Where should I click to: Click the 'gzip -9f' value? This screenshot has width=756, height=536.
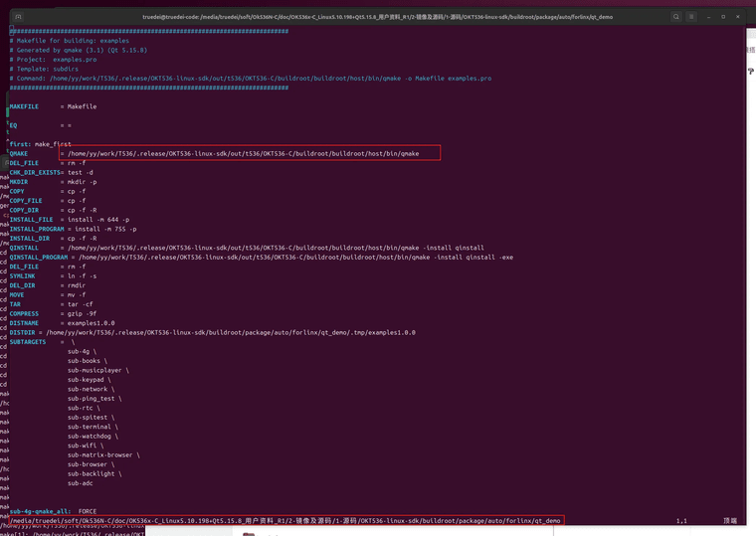(83, 314)
